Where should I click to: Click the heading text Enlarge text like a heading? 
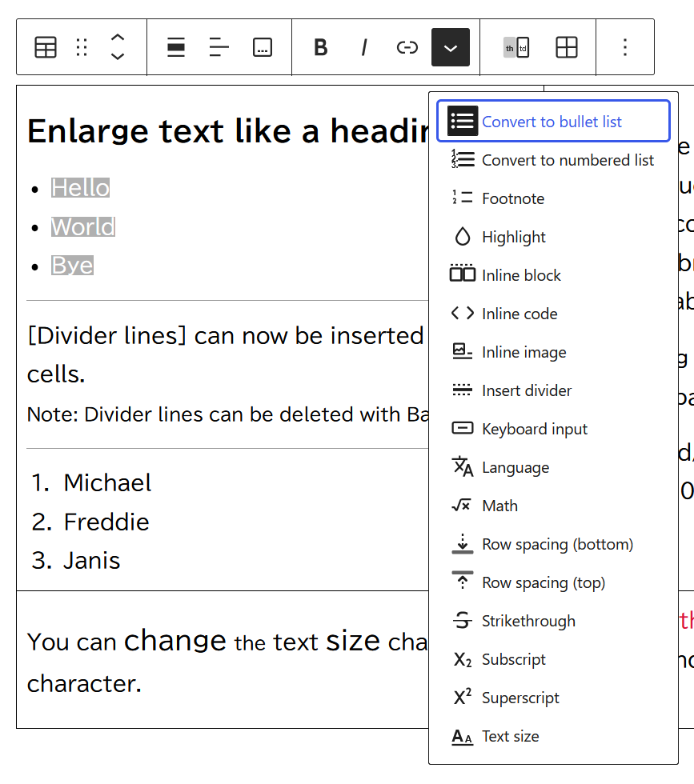coord(227,131)
